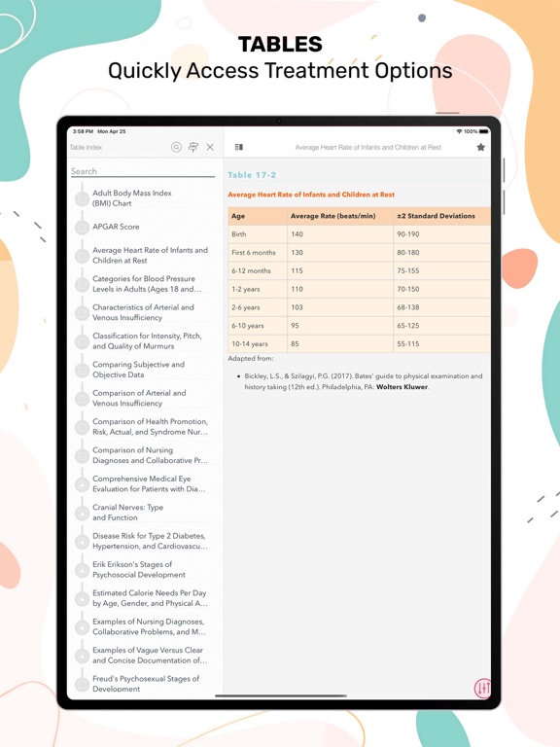Tap table icon beside Categories for Blood Pressure Levels
The image size is (560, 747).
coord(82,284)
